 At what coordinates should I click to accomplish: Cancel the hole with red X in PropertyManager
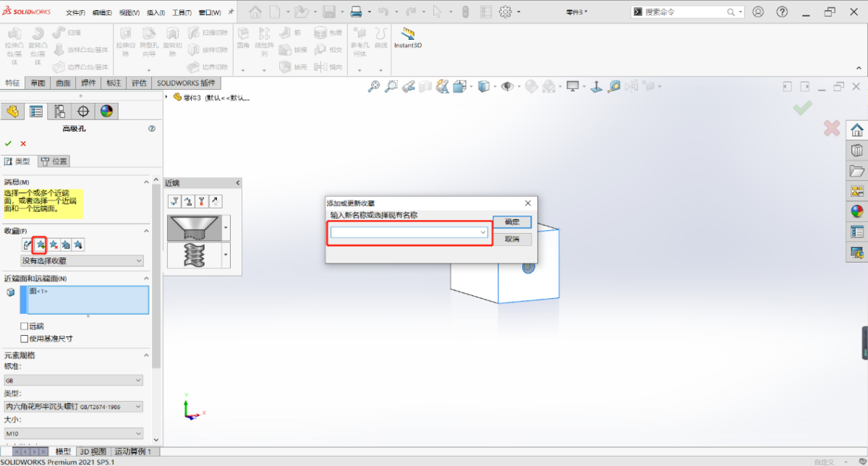click(x=23, y=143)
